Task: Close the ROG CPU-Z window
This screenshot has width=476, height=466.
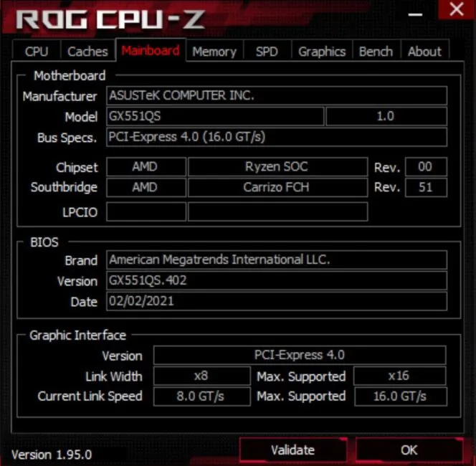Action: pyautogui.click(x=457, y=10)
